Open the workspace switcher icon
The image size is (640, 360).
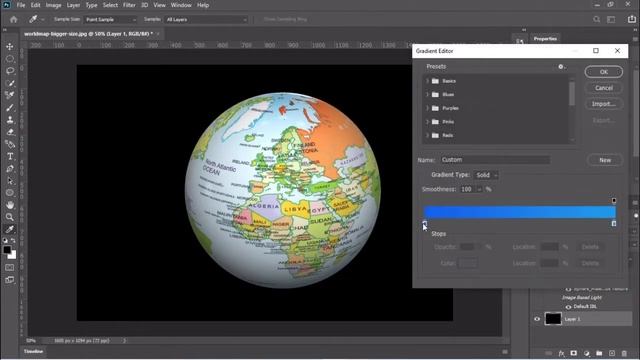coord(611,19)
